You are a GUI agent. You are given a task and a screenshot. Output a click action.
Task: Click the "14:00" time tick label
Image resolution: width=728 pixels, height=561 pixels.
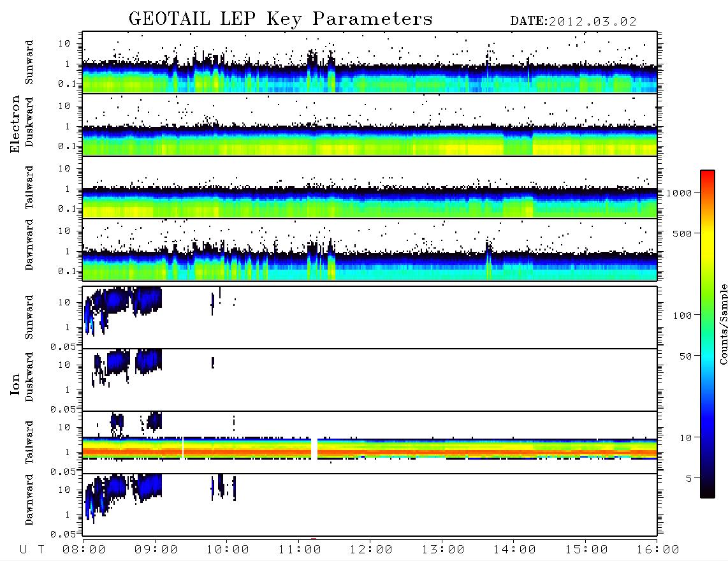click(x=514, y=550)
